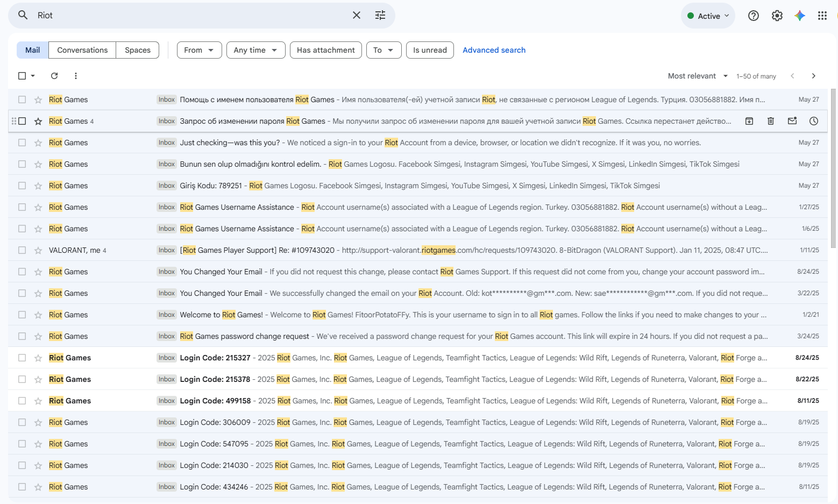The width and height of the screenshot is (838, 504).
Task: Open the More options three-dot menu
Action: click(x=76, y=76)
